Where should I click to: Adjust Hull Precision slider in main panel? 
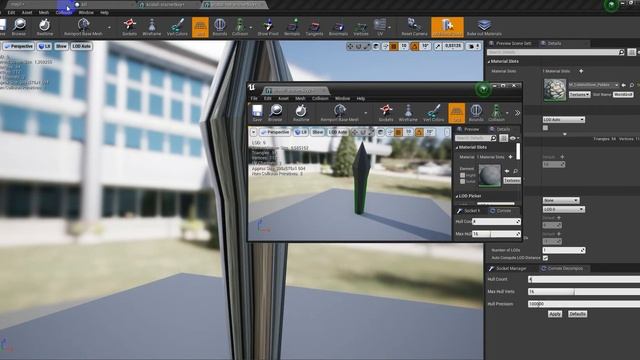pos(584,304)
